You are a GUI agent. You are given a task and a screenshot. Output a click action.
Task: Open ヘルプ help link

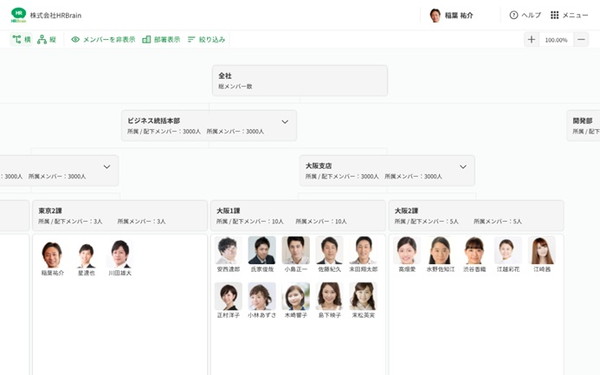tap(525, 15)
